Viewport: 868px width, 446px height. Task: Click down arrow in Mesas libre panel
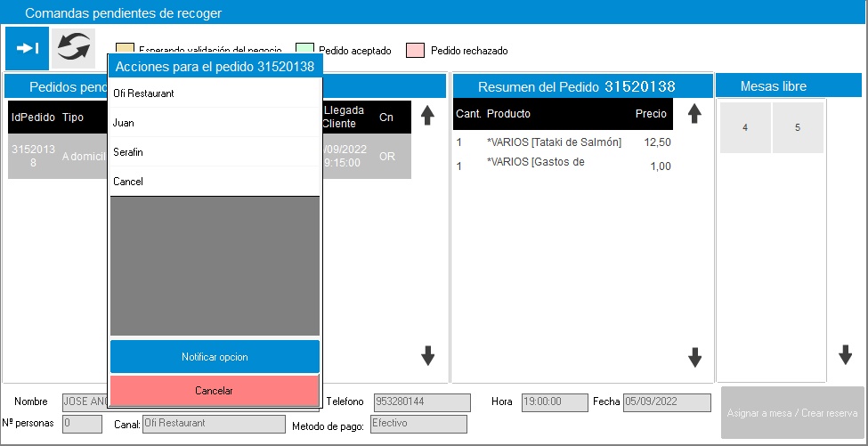click(x=845, y=354)
